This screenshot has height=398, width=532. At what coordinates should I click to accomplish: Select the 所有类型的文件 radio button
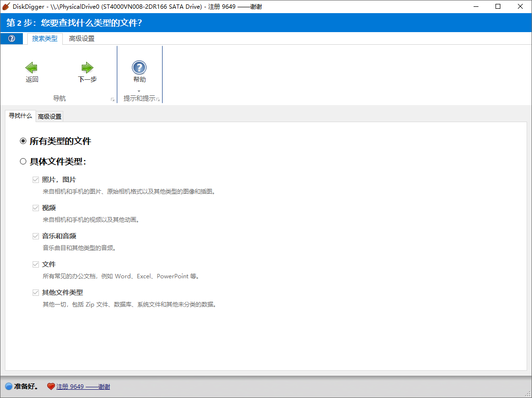(x=22, y=141)
